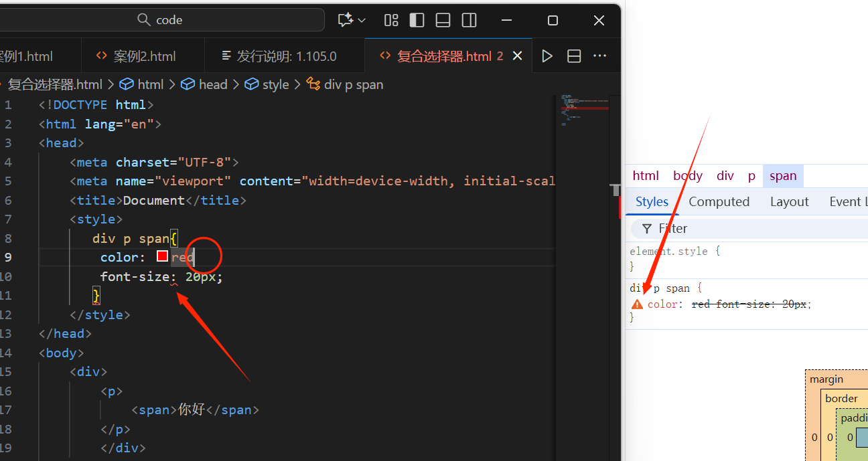Viewport: 868px width, 461px height.
Task: Run the file with the play icon
Action: coord(547,56)
